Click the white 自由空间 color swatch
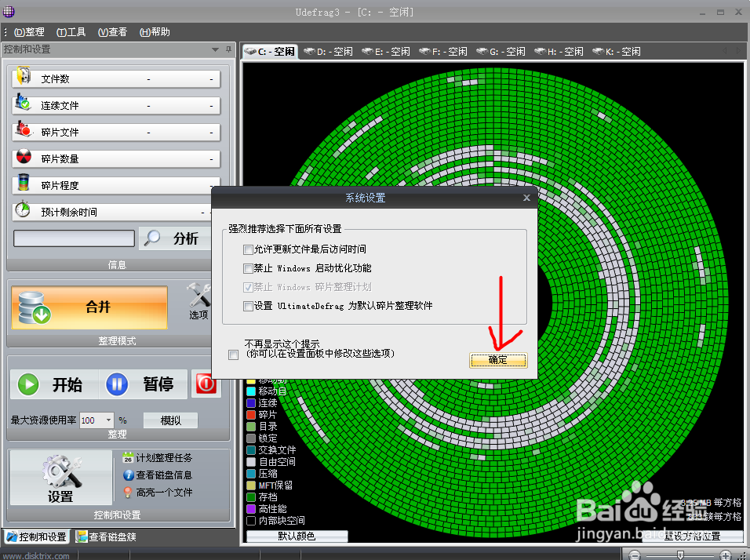The width and height of the screenshot is (750, 560). click(x=250, y=462)
